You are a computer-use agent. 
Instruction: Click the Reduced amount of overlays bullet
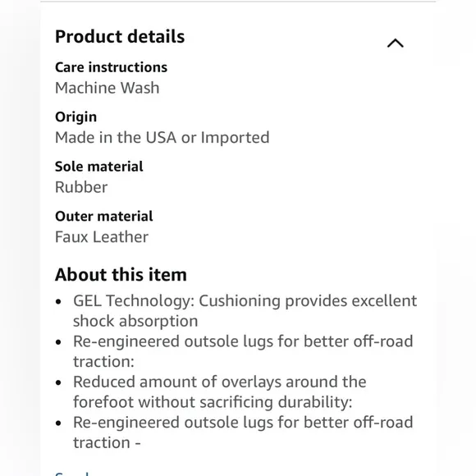tap(220, 391)
